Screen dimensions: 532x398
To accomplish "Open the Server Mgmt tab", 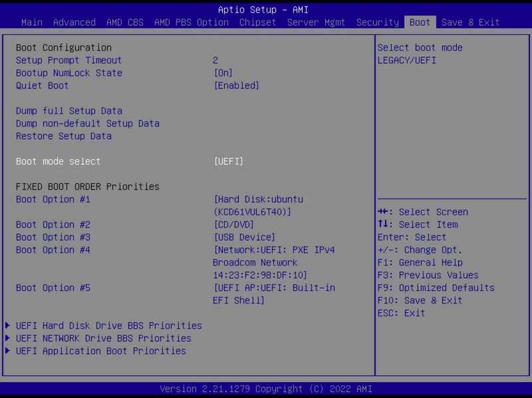I will point(316,23).
